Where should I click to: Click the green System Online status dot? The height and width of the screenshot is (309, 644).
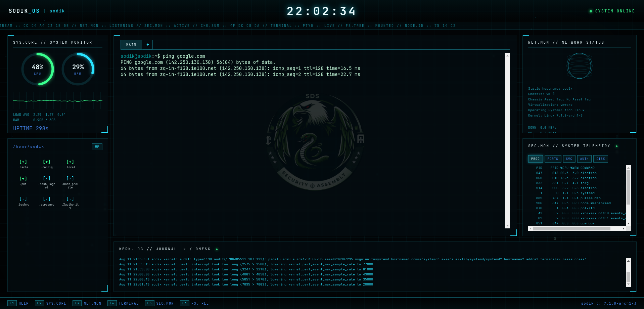(591, 11)
